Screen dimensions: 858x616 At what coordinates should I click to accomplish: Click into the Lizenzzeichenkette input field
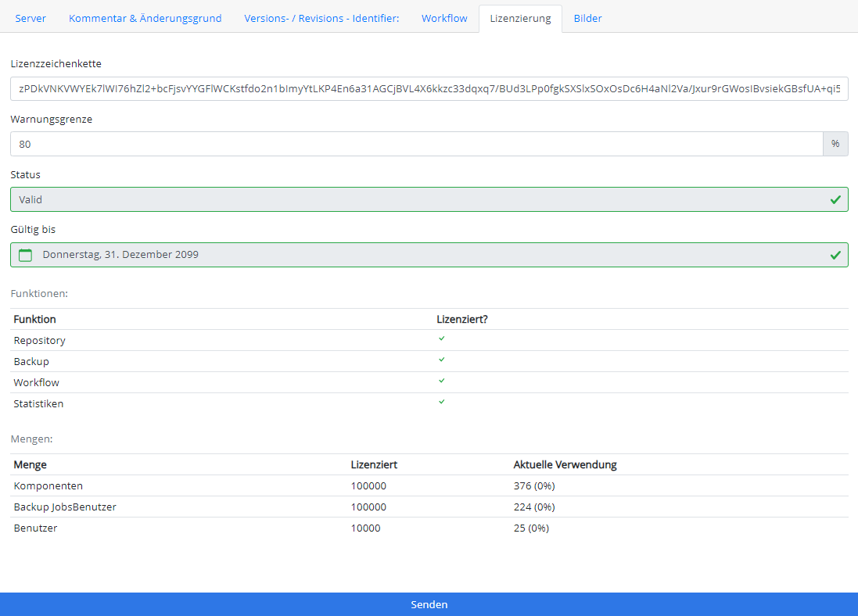429,89
